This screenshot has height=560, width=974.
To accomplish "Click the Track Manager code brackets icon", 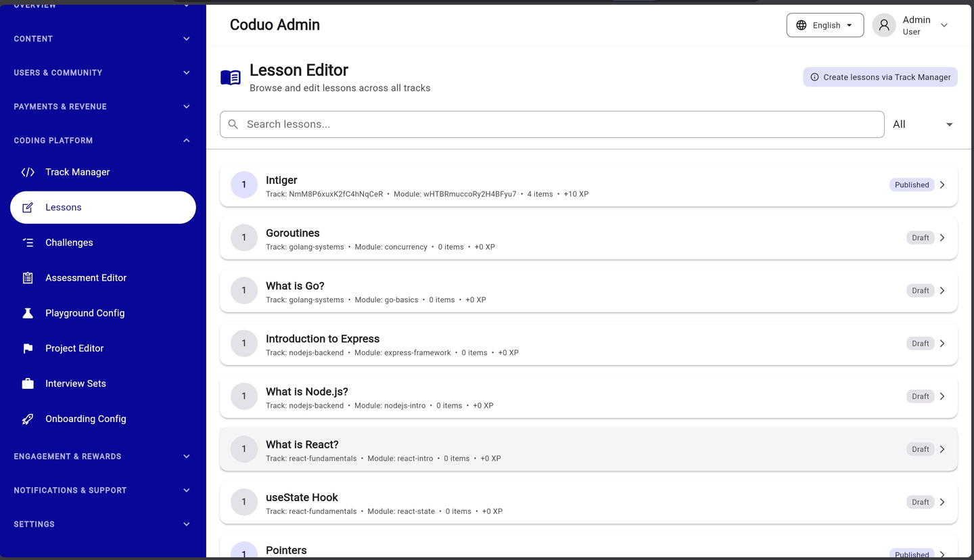I will [28, 172].
